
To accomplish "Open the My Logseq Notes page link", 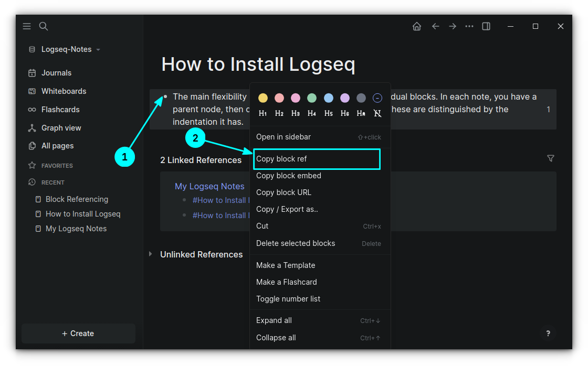I will coord(209,186).
